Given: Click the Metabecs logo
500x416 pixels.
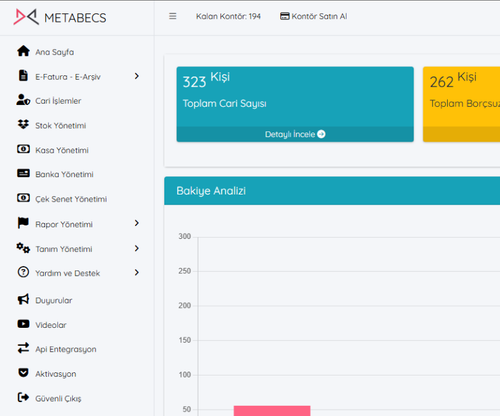Looking at the screenshot, I should click(x=26, y=17).
